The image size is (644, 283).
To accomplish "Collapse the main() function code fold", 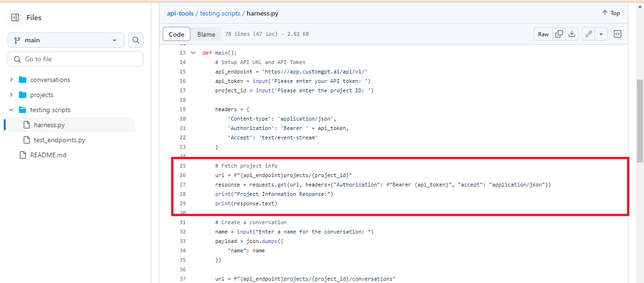I will 193,52.
